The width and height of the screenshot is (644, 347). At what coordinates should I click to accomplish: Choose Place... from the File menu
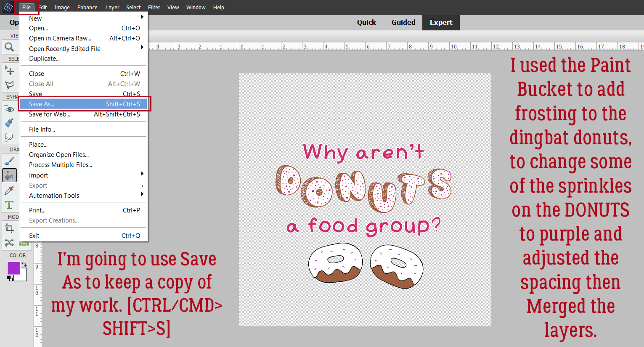83,144
